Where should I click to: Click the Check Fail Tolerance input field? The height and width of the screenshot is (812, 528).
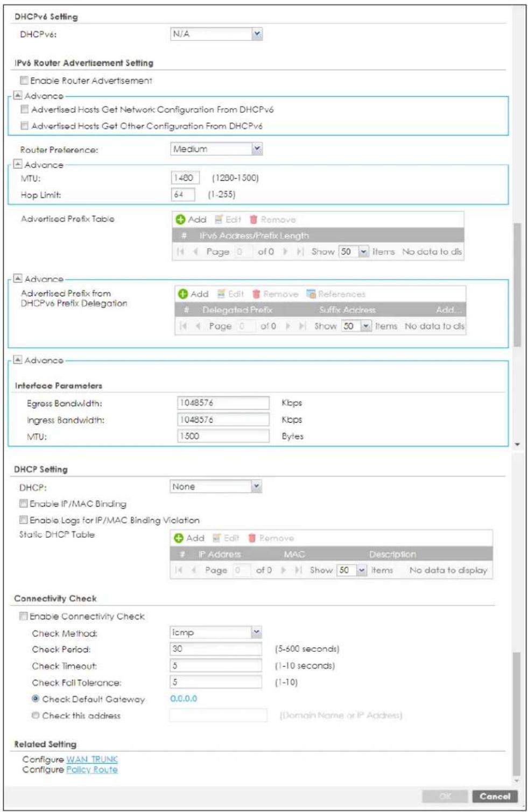216,682
